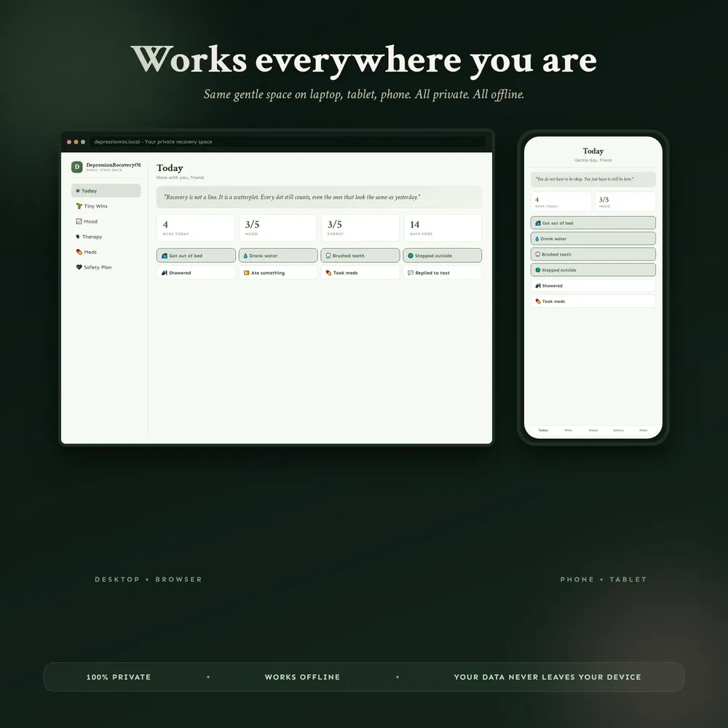Switch to the Wins tab on phone bottom bar
Image resolution: width=728 pixels, height=728 pixels.
tap(569, 430)
